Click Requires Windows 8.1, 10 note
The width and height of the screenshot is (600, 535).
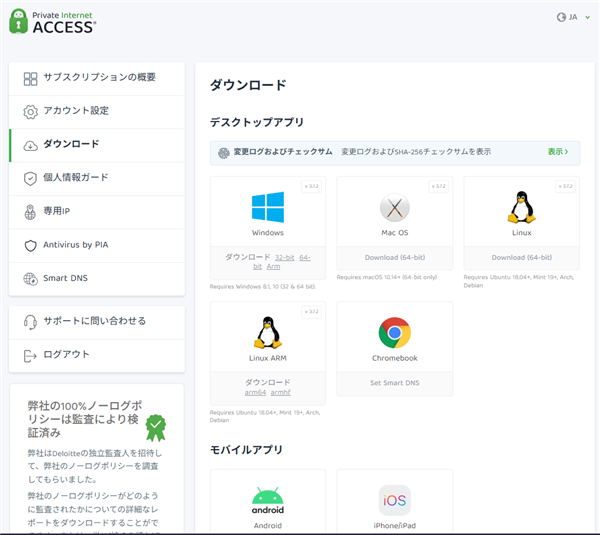tap(263, 287)
